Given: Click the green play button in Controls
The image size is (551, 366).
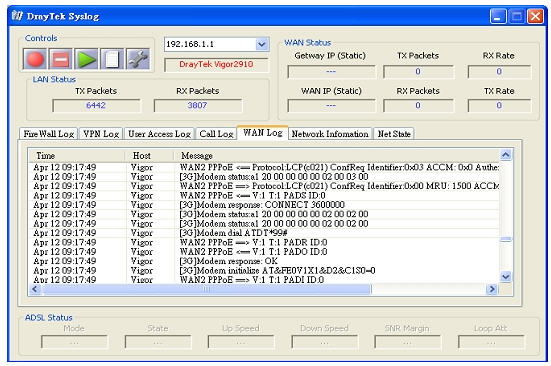Looking at the screenshot, I should point(86,59).
